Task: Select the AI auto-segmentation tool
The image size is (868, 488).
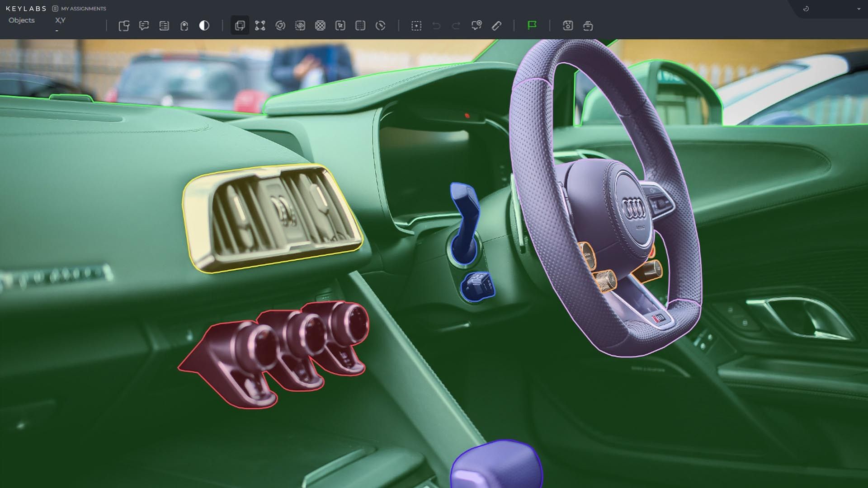Action: pyautogui.click(x=300, y=26)
